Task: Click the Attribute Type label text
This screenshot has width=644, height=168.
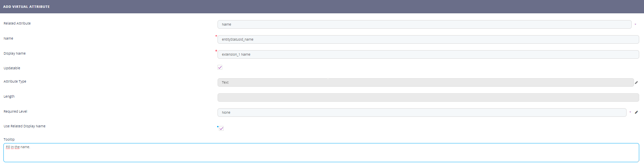Action: coord(15,82)
